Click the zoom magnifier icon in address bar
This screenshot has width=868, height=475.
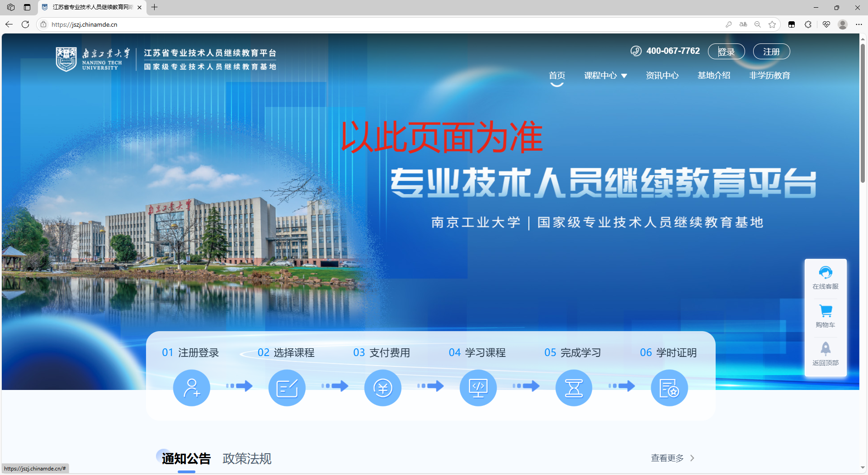coord(758,24)
